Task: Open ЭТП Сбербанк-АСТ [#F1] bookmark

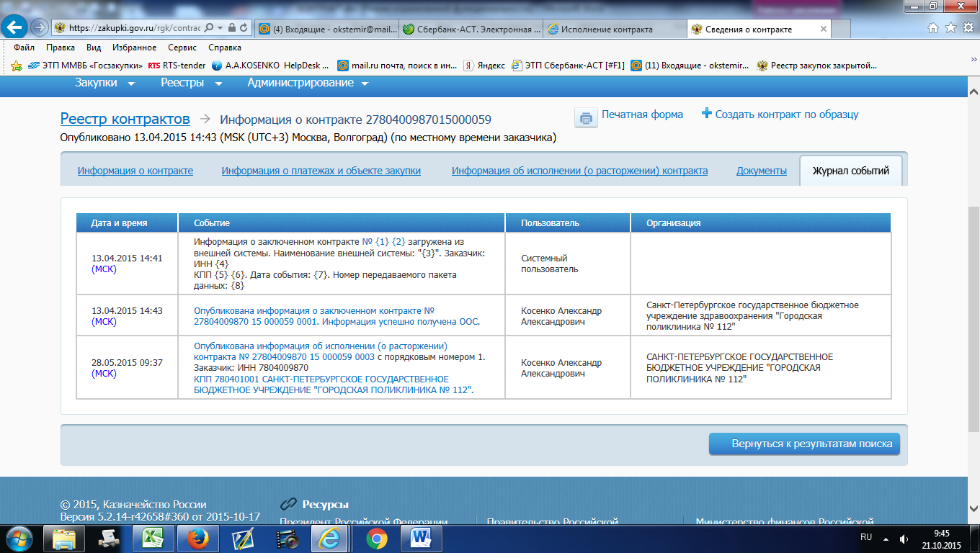Action: tap(567, 66)
